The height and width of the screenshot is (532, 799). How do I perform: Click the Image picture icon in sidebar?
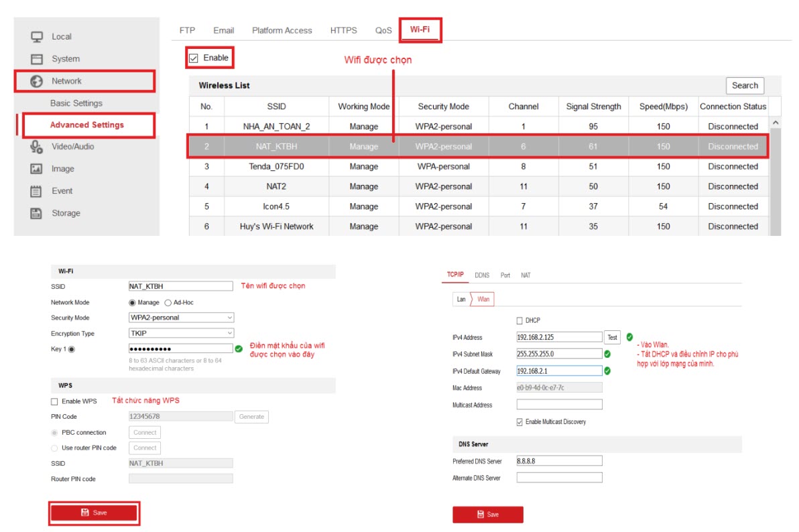click(x=37, y=169)
